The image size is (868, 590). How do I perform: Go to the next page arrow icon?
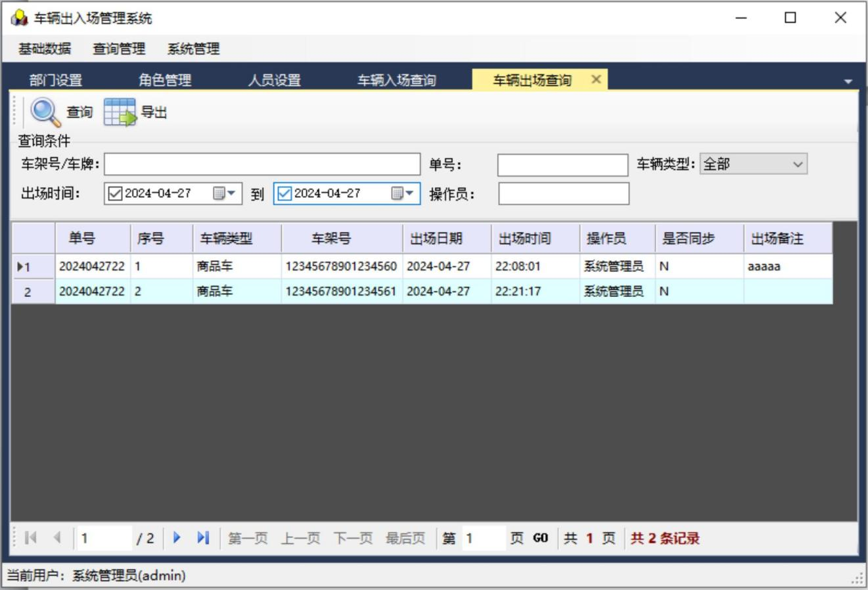pos(177,538)
